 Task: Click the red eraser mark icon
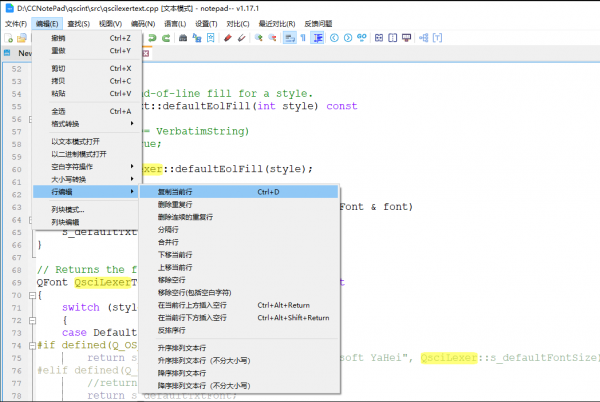pos(228,38)
